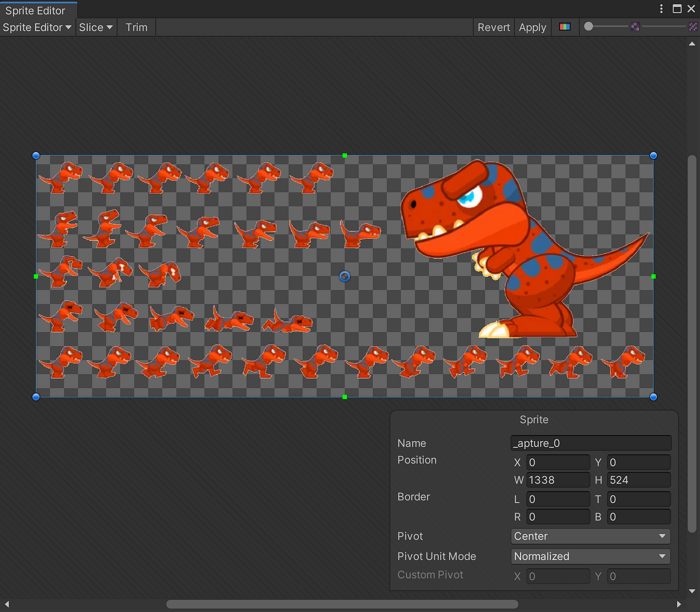Click the Position W field showing 1338

coord(558,480)
